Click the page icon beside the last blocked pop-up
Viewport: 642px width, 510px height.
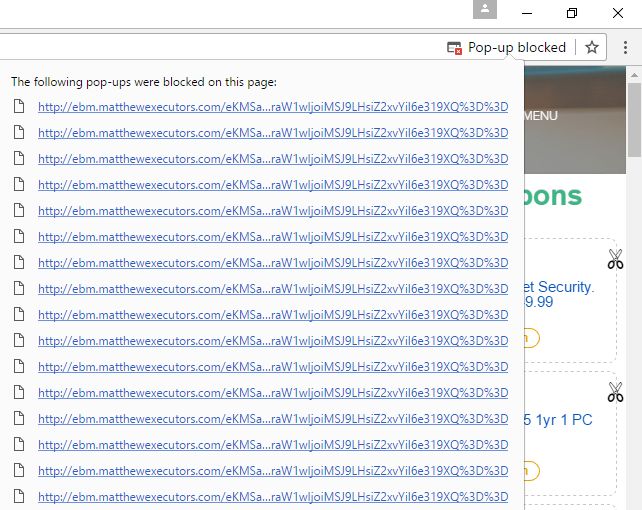tap(19, 496)
